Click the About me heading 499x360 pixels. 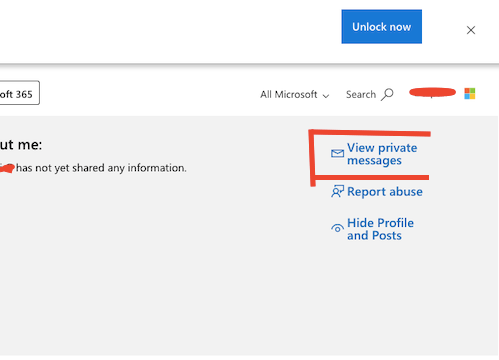click(x=21, y=145)
